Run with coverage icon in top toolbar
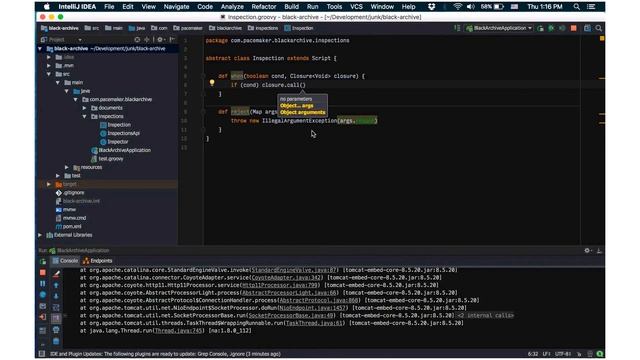Viewport: 640px width, 360px height. (x=562, y=28)
